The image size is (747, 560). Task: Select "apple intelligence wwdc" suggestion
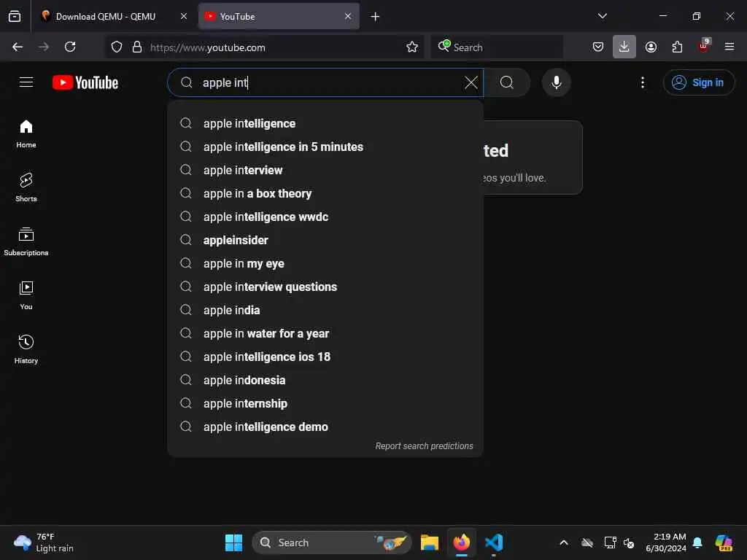coord(325,217)
